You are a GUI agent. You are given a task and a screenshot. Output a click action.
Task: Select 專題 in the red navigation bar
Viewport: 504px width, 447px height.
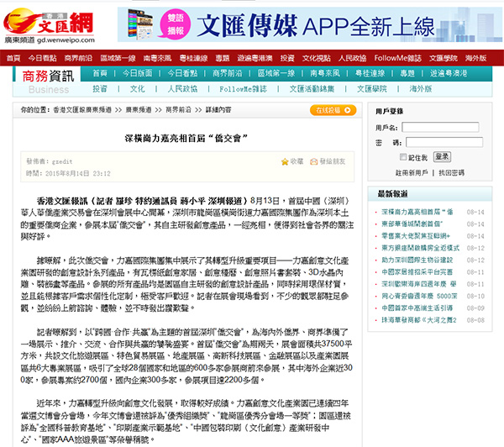click(223, 58)
